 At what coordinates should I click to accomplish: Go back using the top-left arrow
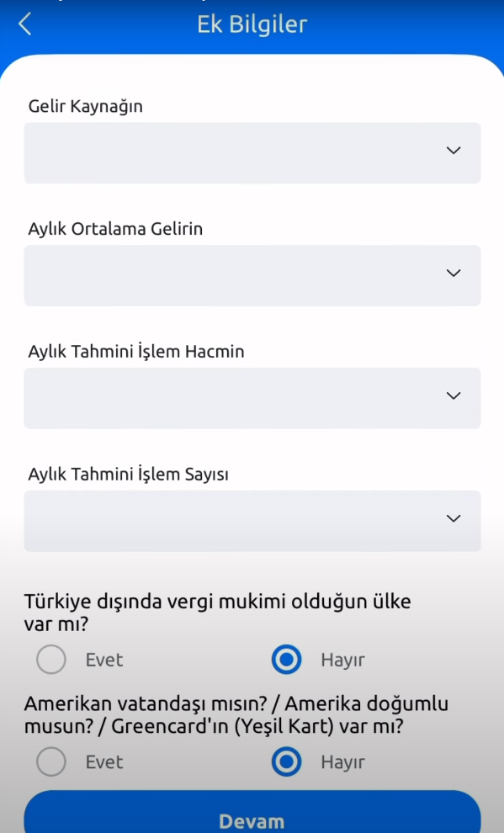tap(25, 24)
